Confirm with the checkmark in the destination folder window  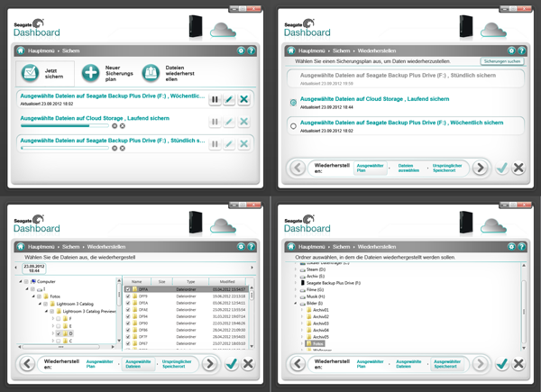[x=502, y=364]
